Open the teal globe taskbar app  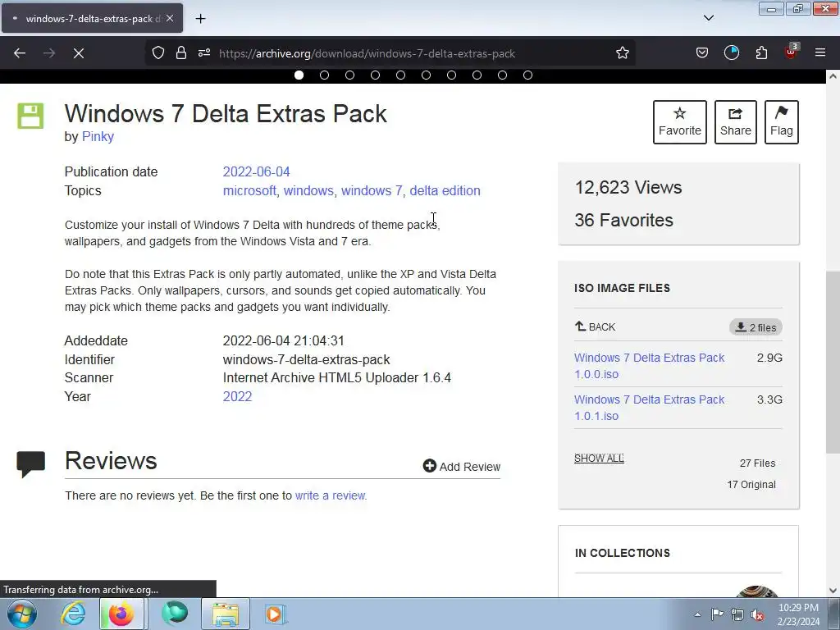pyautogui.click(x=175, y=614)
